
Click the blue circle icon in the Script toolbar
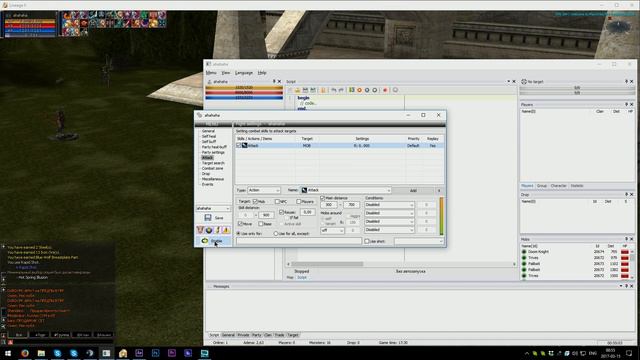[x=367, y=90]
